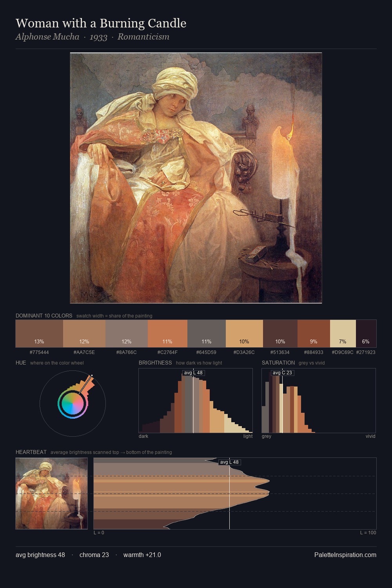
Task: Click the saturation histogram chart
Action: 319,401
